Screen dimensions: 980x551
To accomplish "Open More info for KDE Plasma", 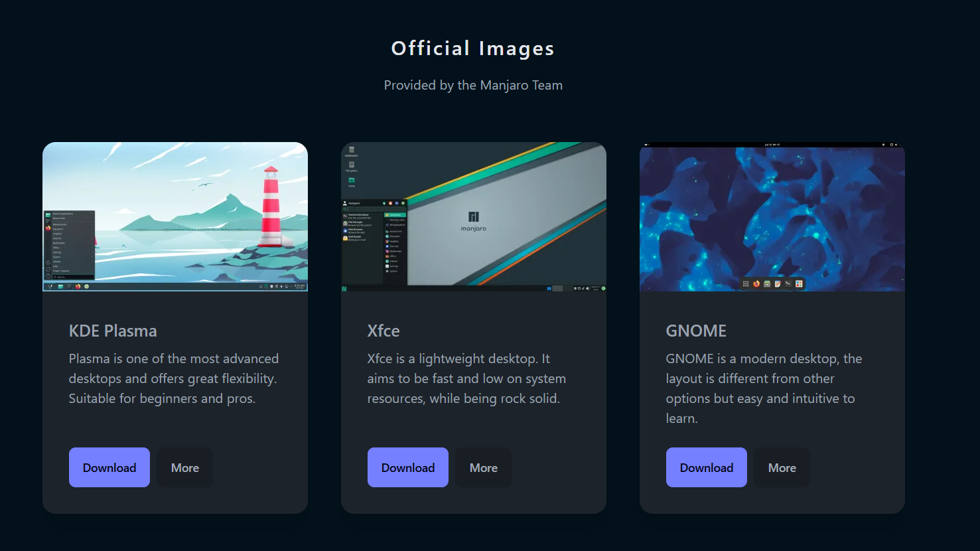I will click(x=185, y=467).
